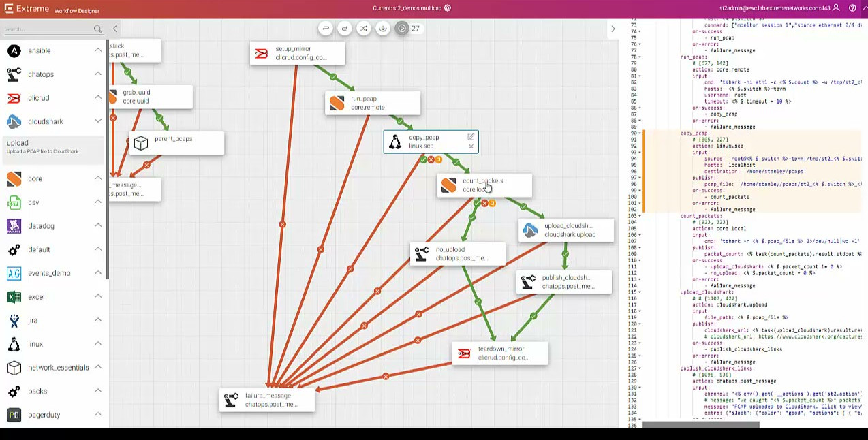Expand the default pack chevron
This screenshot has height=440, width=868.
(98, 249)
